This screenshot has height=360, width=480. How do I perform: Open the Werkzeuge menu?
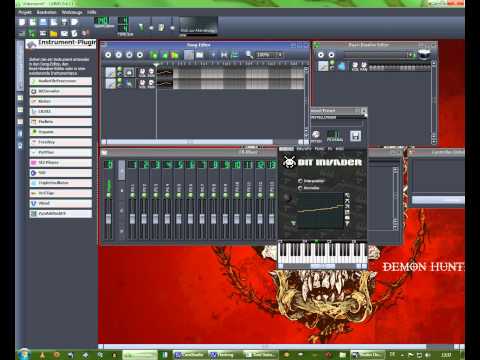click(x=72, y=12)
